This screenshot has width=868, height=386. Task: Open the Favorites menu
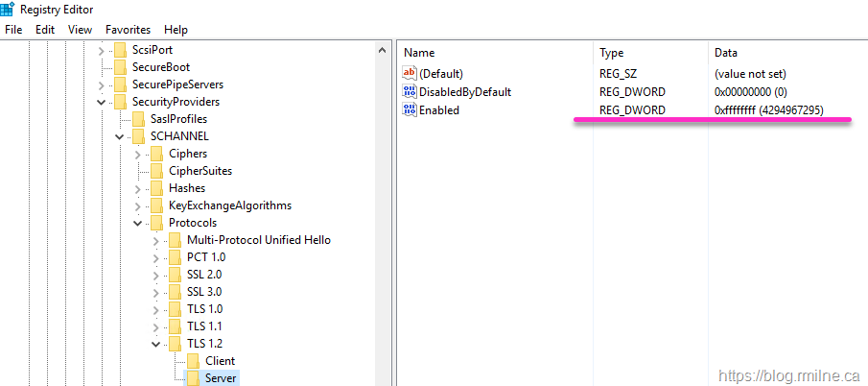[128, 30]
